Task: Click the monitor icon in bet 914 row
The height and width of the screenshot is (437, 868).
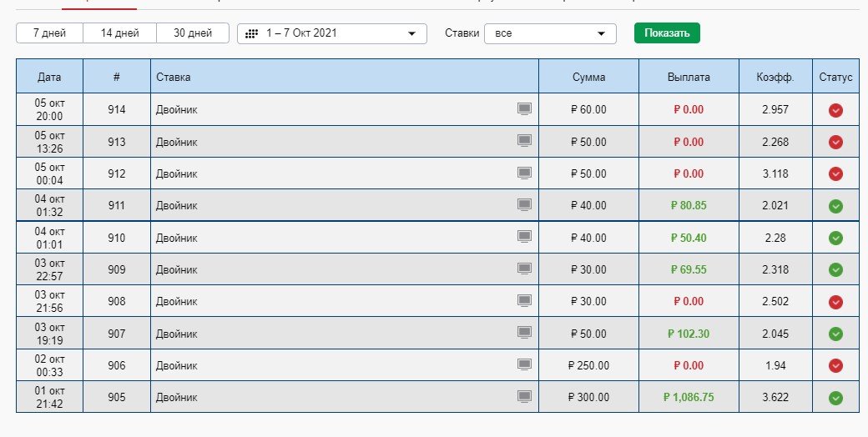Action: point(524,109)
